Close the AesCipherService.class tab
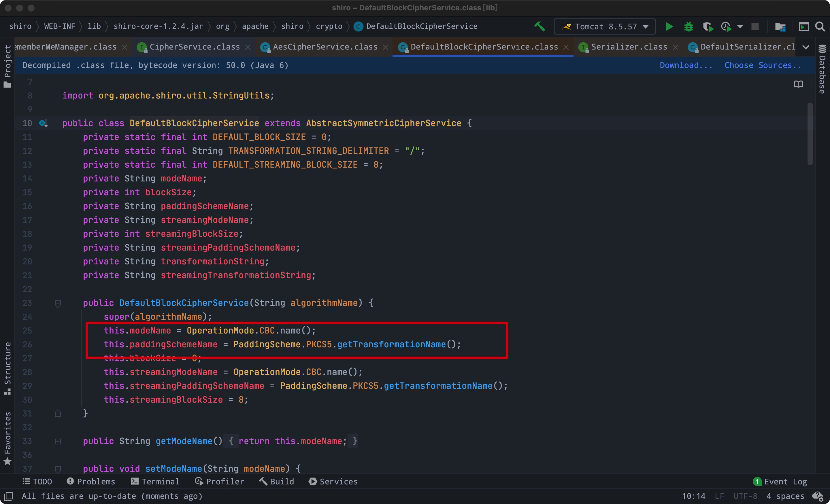The width and height of the screenshot is (830, 504). pos(386,47)
